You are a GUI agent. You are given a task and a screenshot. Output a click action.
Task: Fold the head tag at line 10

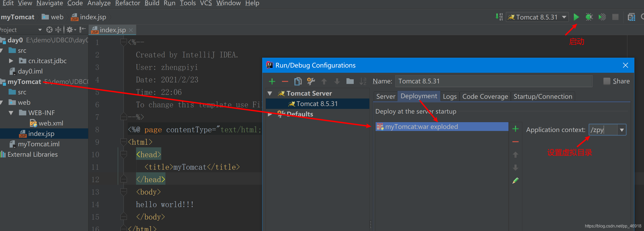click(124, 154)
